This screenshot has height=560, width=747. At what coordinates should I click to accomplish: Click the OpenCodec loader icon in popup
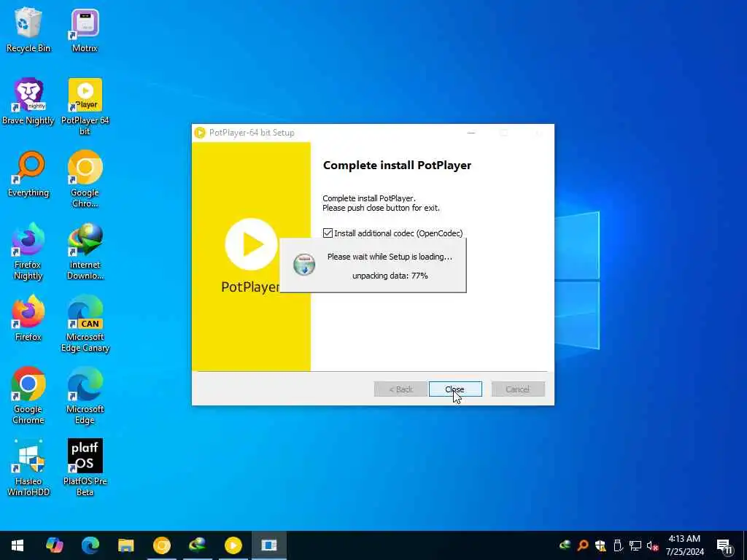point(304,264)
